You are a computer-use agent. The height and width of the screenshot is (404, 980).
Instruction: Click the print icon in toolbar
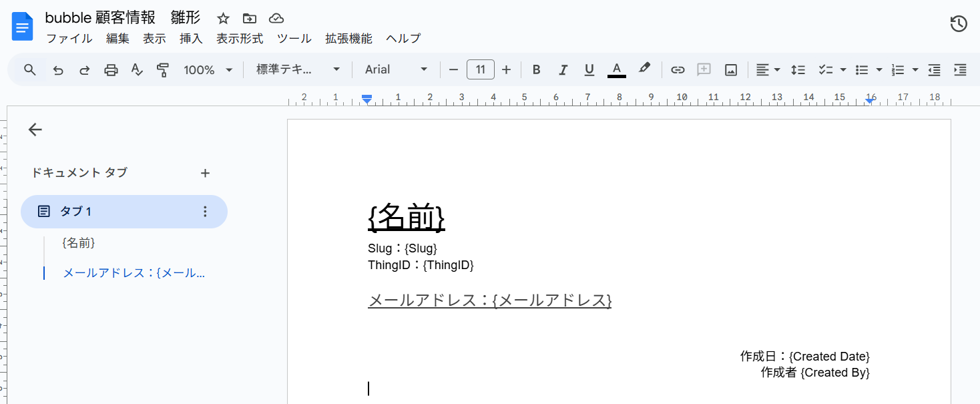(x=111, y=70)
